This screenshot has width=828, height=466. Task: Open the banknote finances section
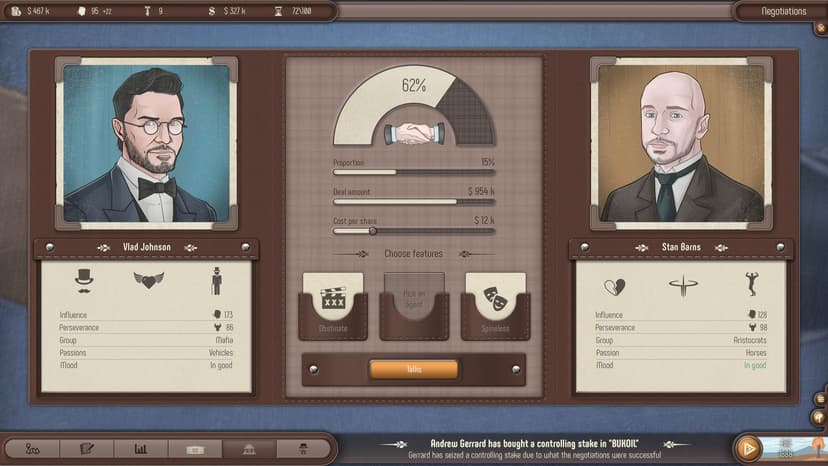tap(195, 449)
